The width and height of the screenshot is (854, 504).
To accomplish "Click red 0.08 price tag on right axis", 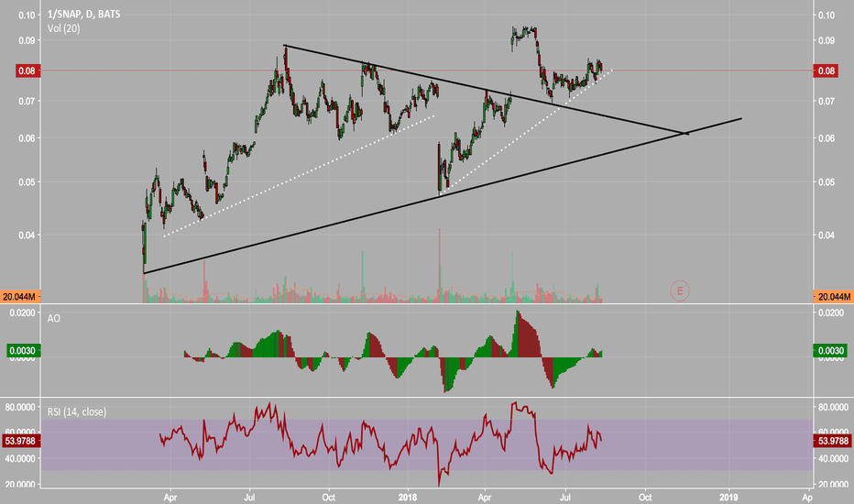I will coord(826,71).
